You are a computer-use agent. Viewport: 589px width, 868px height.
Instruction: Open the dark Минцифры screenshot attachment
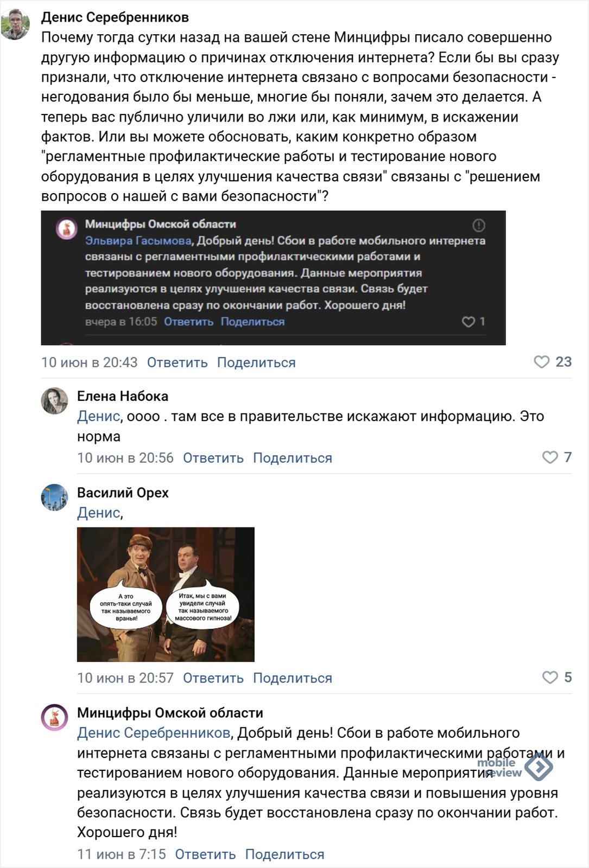pos(273,278)
